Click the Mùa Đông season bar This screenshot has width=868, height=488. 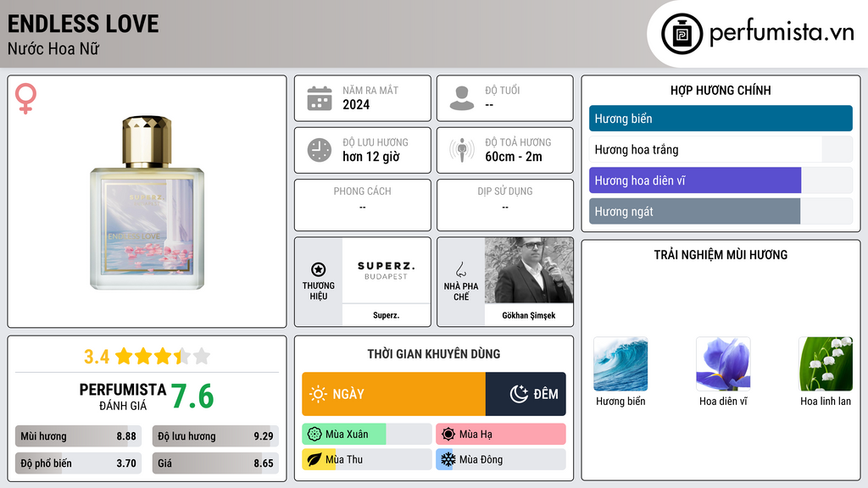coord(500,459)
